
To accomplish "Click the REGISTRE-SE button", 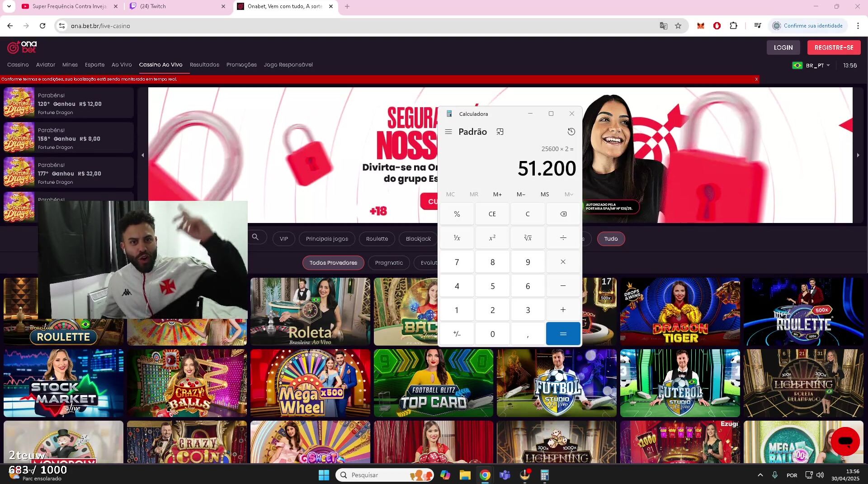I will (834, 47).
